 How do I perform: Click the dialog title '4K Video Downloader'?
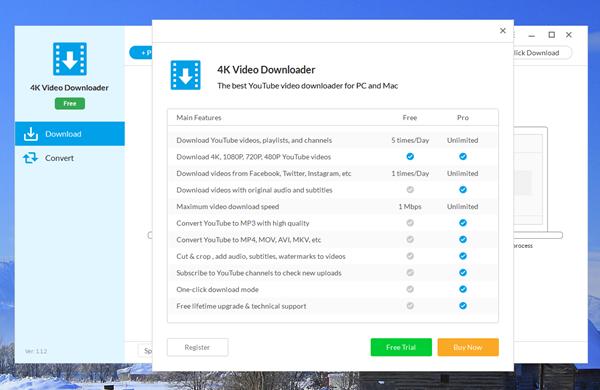[266, 70]
